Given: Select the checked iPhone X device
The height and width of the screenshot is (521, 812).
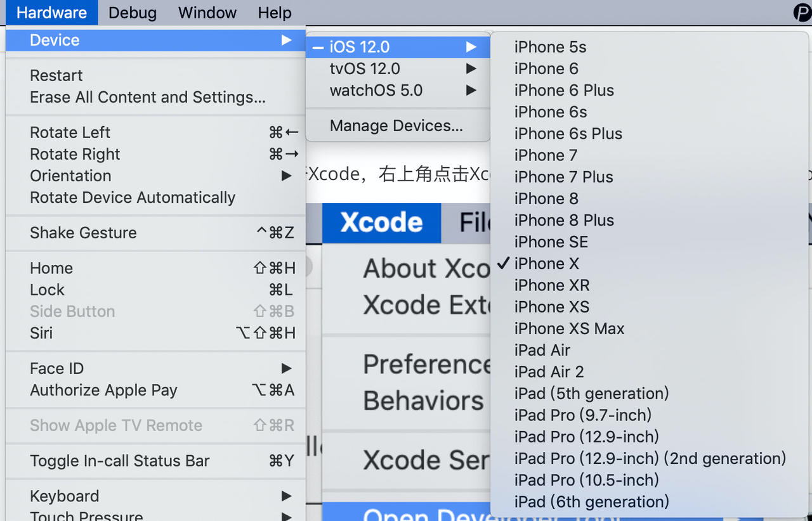Looking at the screenshot, I should [650, 263].
